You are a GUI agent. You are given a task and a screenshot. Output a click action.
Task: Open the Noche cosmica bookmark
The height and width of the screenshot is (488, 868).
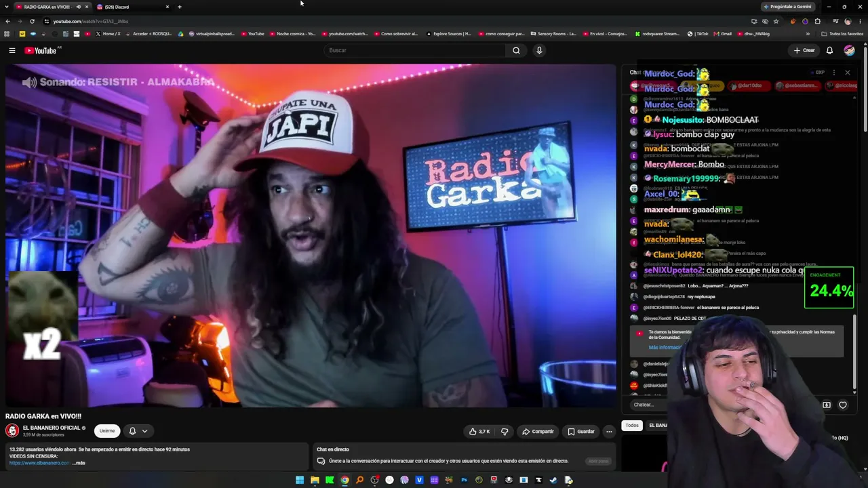[293, 33]
